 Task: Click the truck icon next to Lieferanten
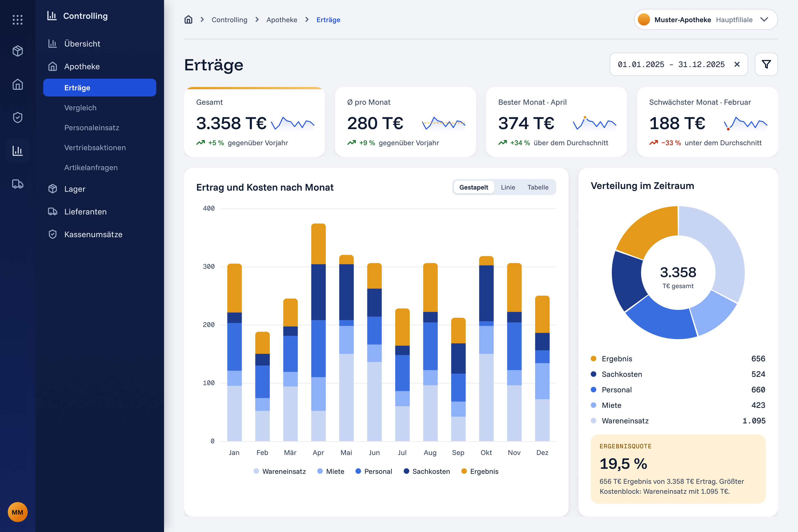(53, 211)
